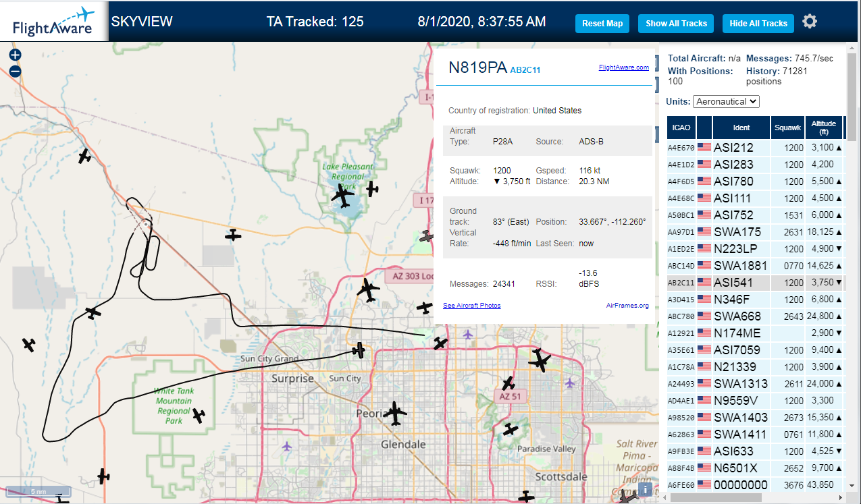Click the US flag in the ASI212 row
Screen dimensions: 861x504
tap(704, 147)
